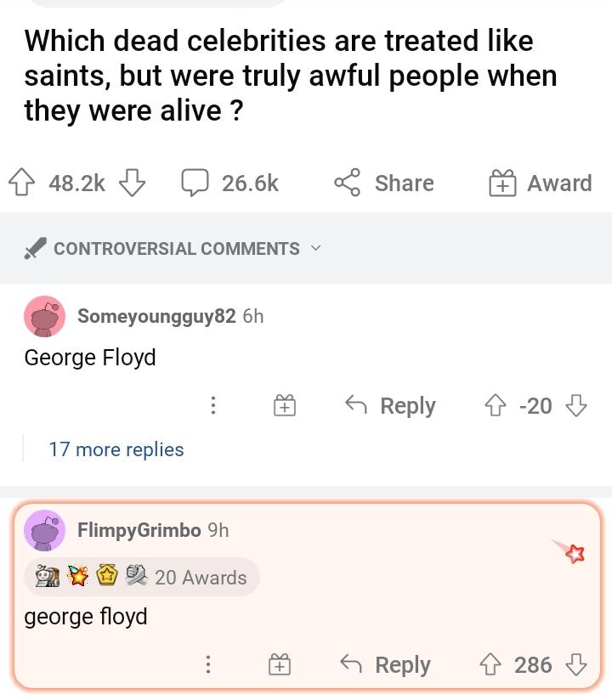
Task: Share this post
Action: point(384,183)
